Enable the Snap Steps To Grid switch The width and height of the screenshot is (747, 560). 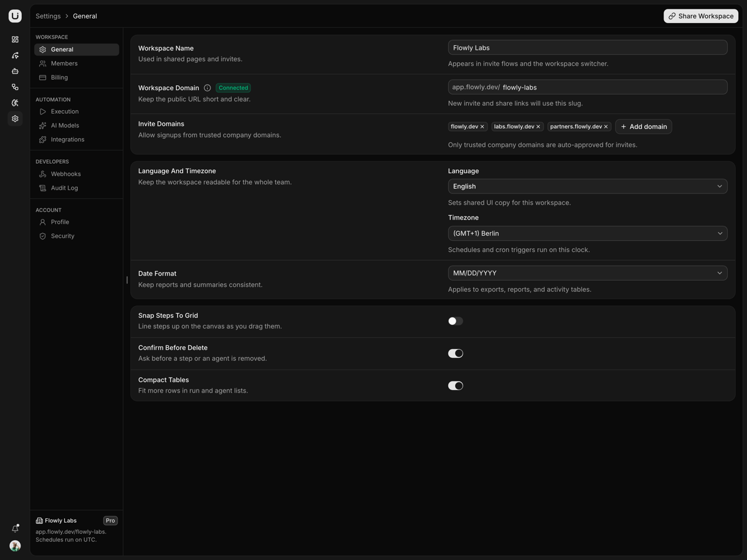point(456,321)
